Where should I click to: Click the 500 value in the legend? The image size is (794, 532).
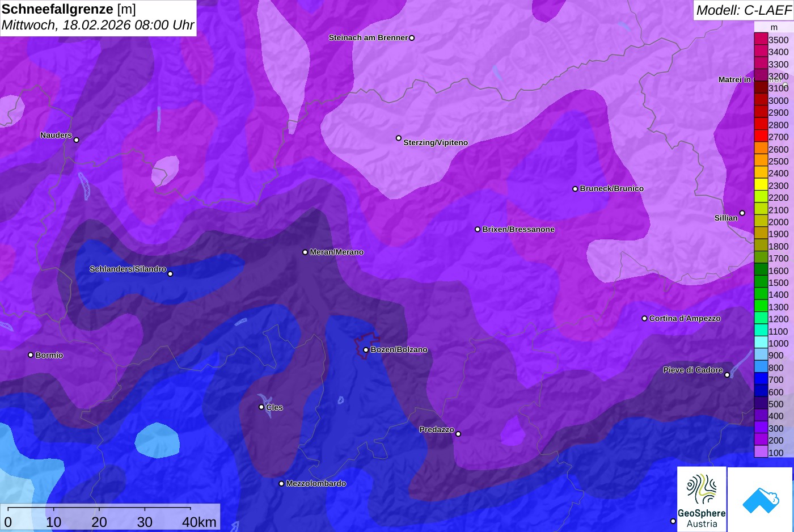[x=776, y=404]
